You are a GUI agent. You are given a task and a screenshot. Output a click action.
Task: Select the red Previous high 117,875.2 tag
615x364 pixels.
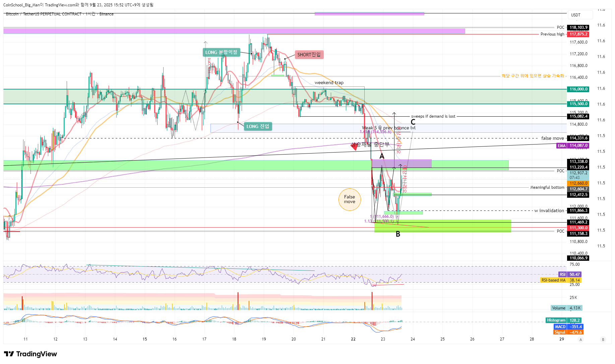click(x=578, y=34)
